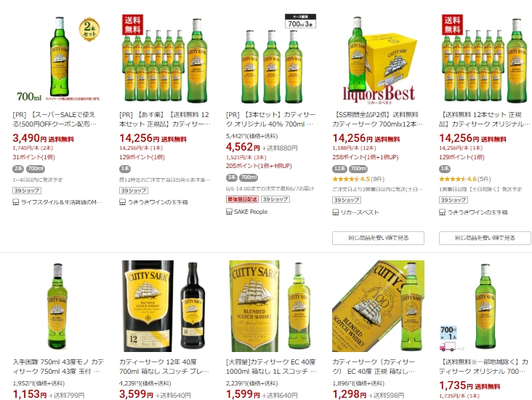Click the 2本 quantity tag
Image resolution: width=532 pixels, height=400 pixels.
click(18, 169)
